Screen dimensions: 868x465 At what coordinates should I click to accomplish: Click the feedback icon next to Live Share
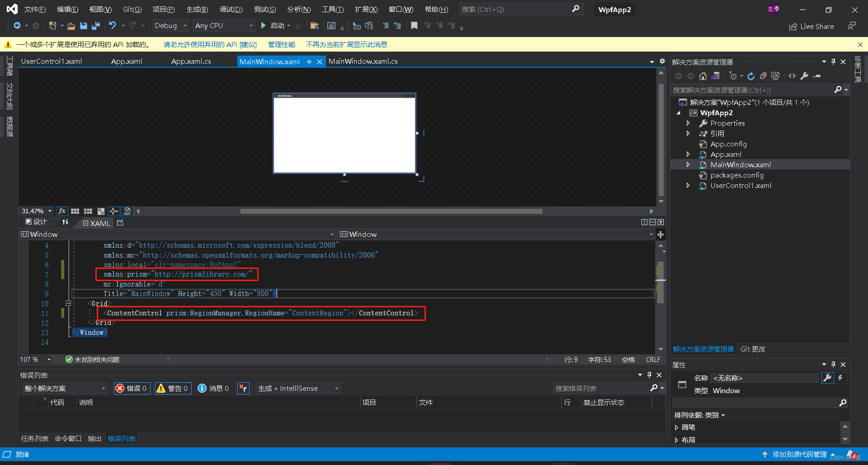pyautogui.click(x=852, y=26)
